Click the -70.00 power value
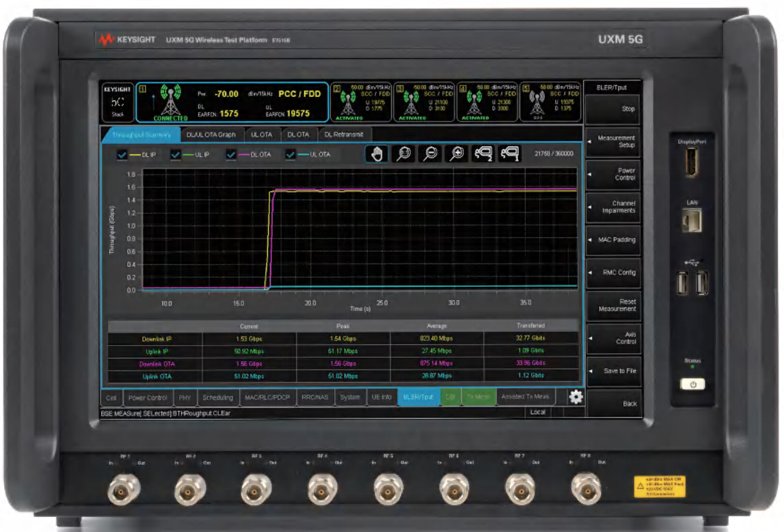 tap(227, 94)
